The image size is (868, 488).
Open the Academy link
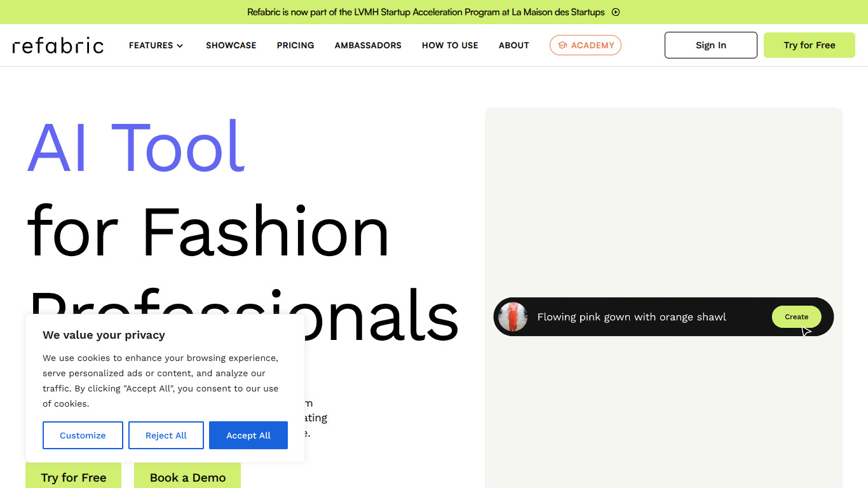coord(585,45)
